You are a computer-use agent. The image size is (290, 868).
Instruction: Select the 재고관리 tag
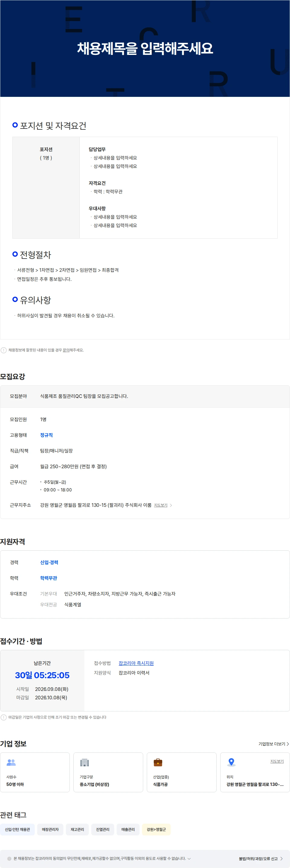77,829
